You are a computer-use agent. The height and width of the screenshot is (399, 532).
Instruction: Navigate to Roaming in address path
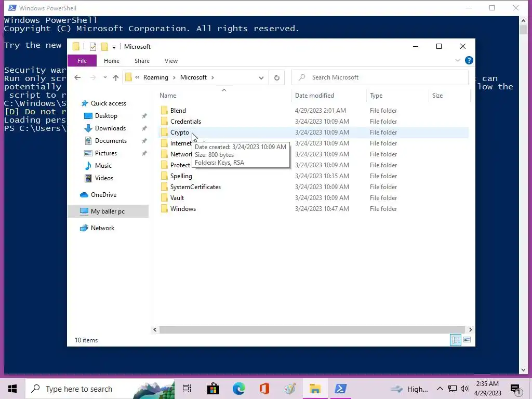click(156, 77)
